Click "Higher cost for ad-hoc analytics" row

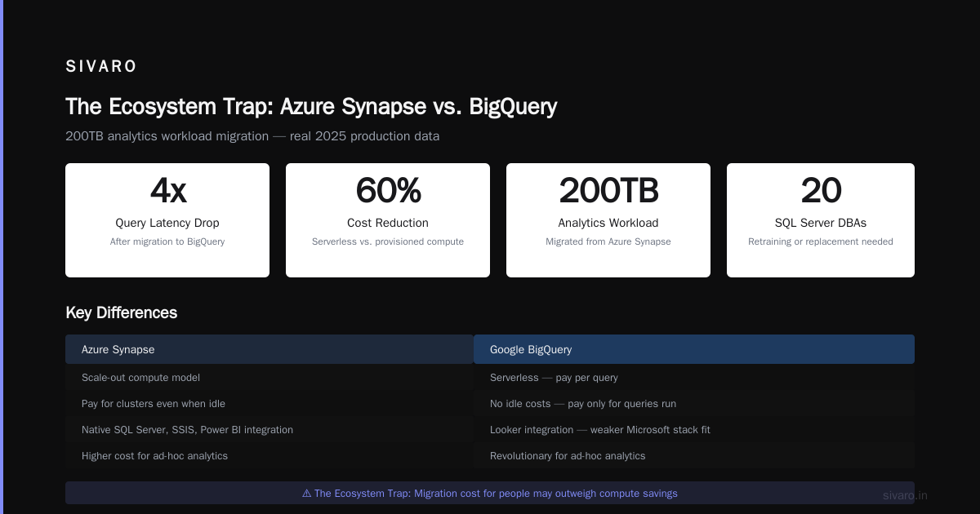269,456
